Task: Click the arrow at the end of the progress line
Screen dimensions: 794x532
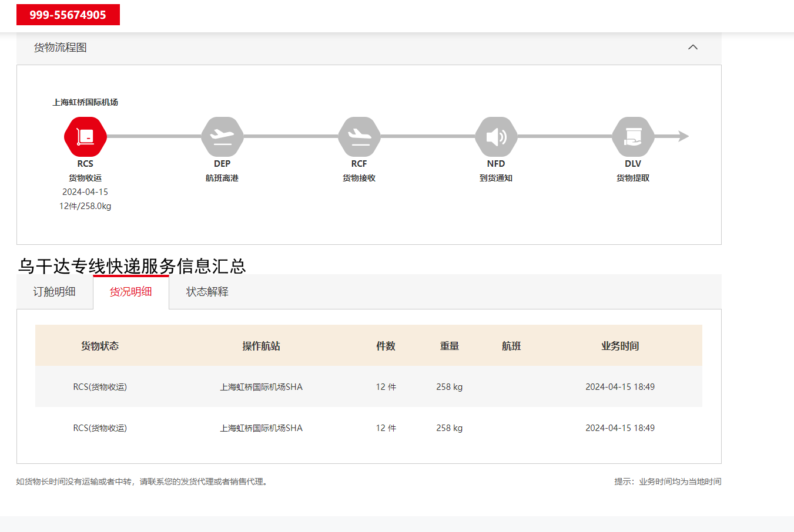Action: [684, 136]
